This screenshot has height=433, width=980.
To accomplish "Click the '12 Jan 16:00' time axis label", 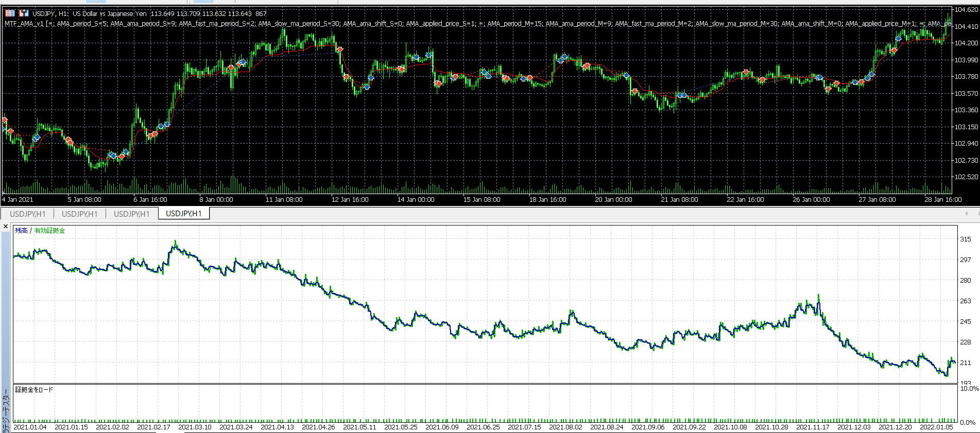I will pyautogui.click(x=350, y=200).
